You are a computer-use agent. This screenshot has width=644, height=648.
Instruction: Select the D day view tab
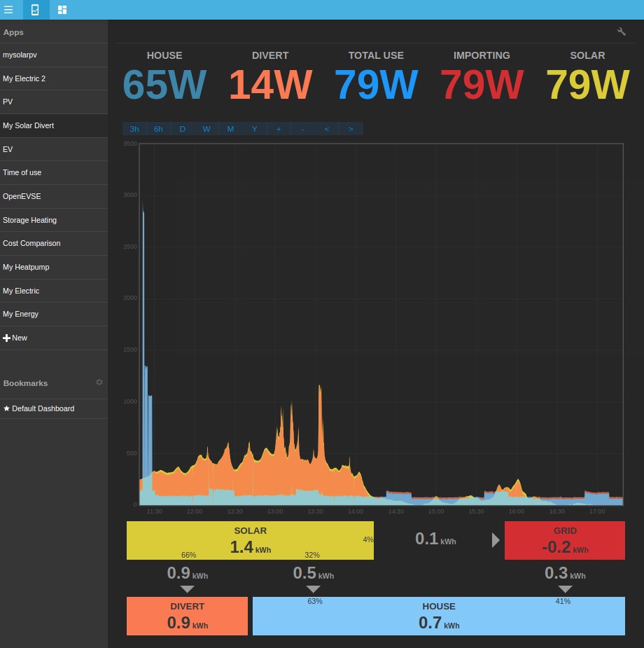(182, 129)
